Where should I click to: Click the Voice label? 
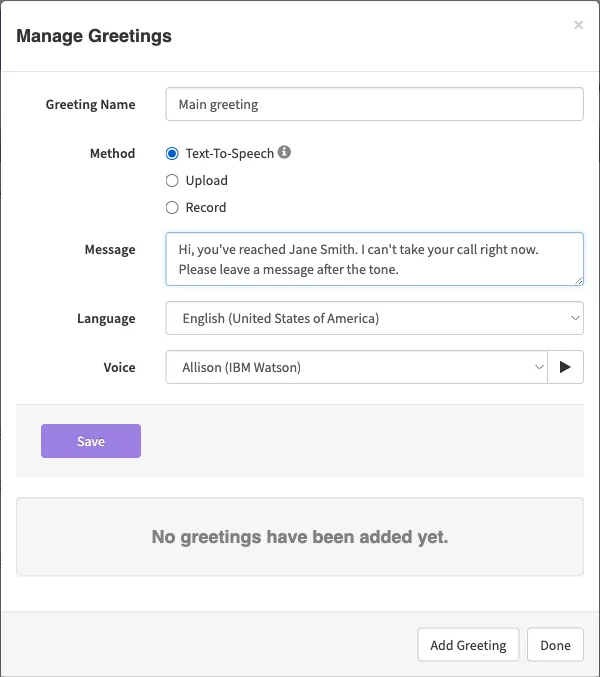click(120, 367)
